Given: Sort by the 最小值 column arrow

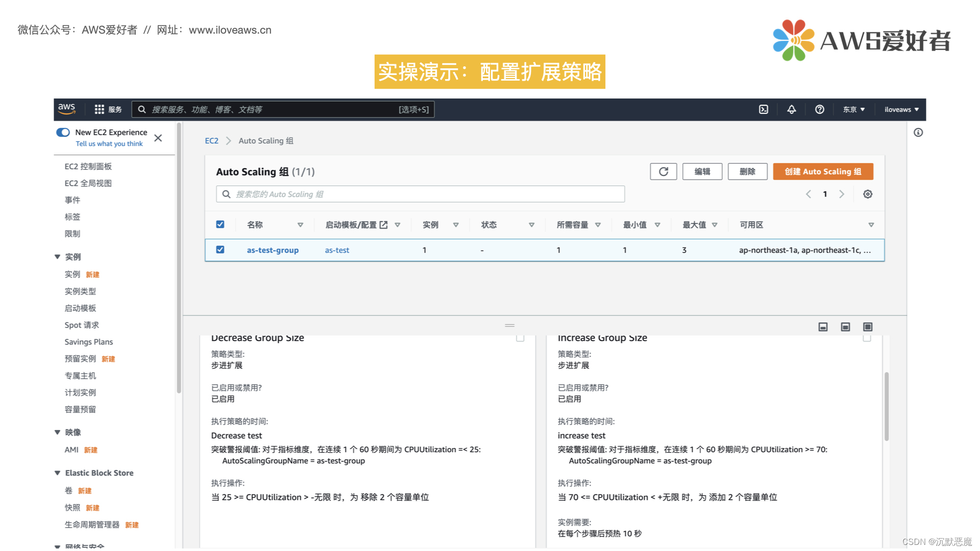Looking at the screenshot, I should click(657, 225).
